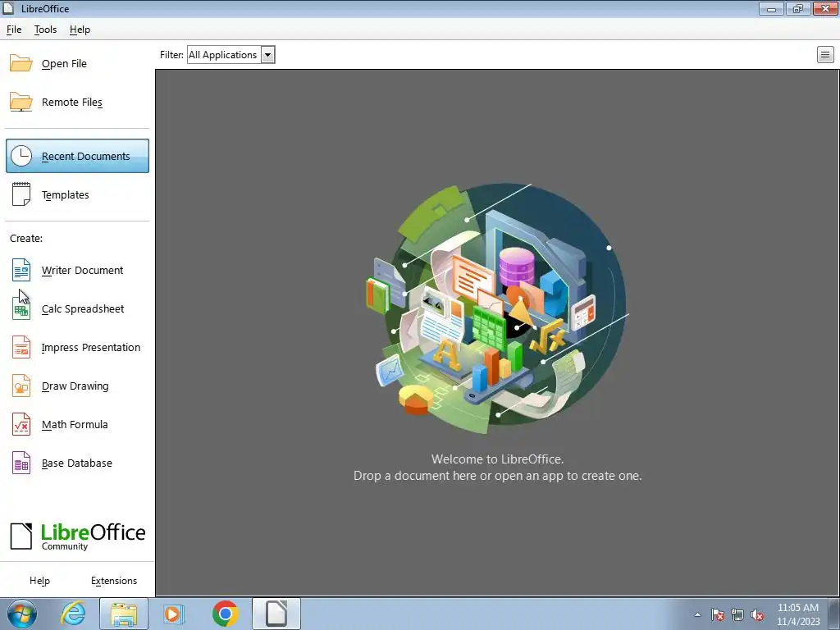Click the Open File folder icon
Viewport: 840px width, 630px height.
21,63
